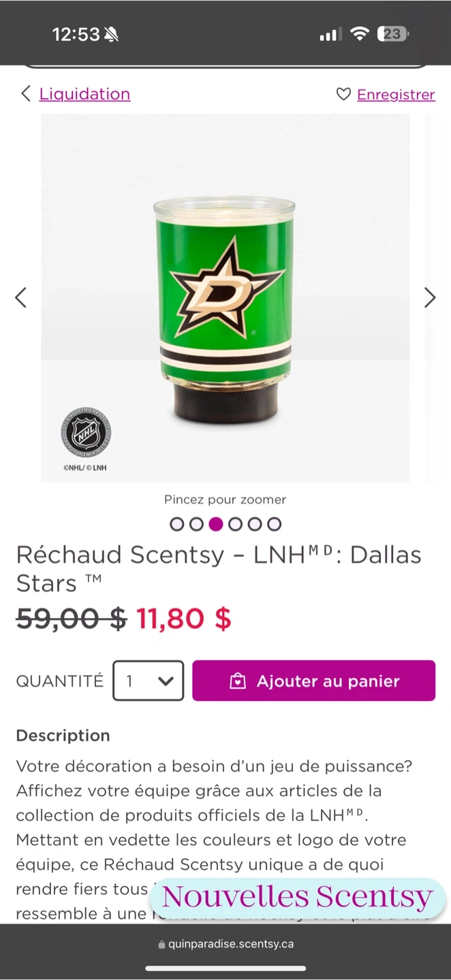Tap the back chevron beside Liquidation
Viewport: 451px width, 980px height.
25,94
